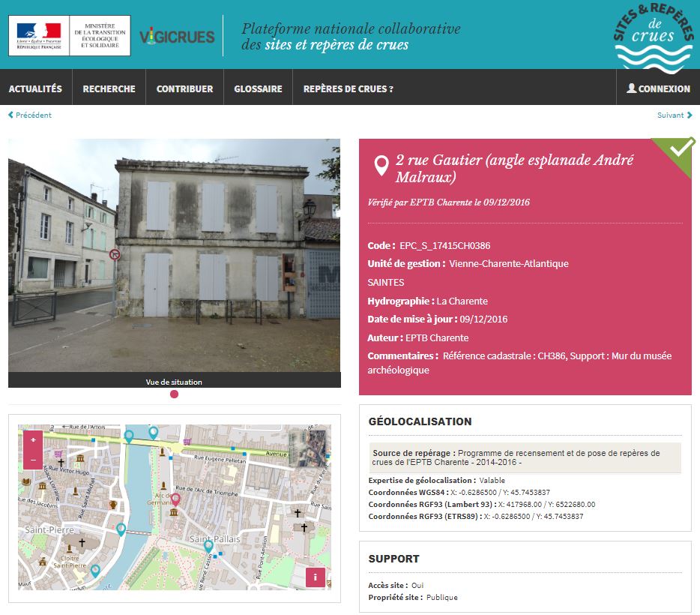This screenshot has width=700, height=615.
Task: Go to the Précédent record
Action: [30, 115]
